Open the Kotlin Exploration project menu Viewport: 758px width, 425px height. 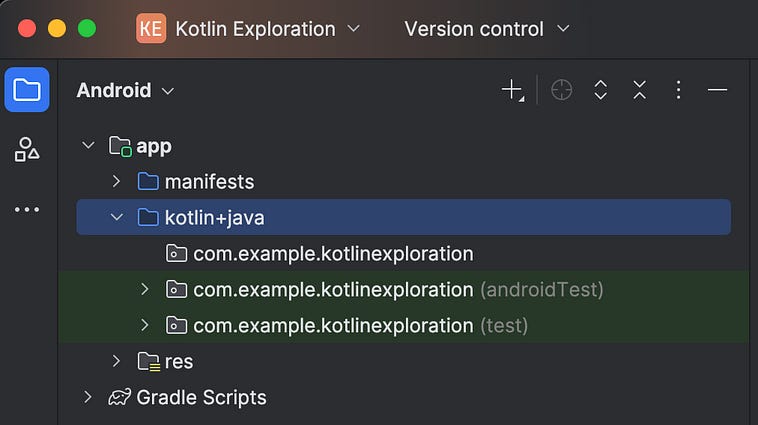click(248, 29)
